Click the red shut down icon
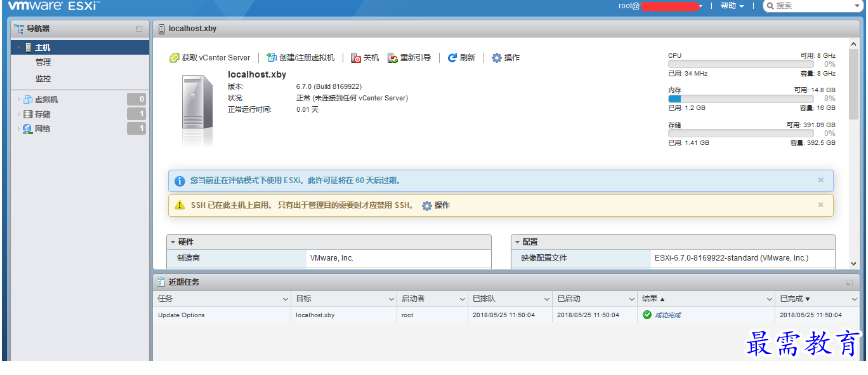Image resolution: width=868 pixels, height=375 pixels. [356, 58]
